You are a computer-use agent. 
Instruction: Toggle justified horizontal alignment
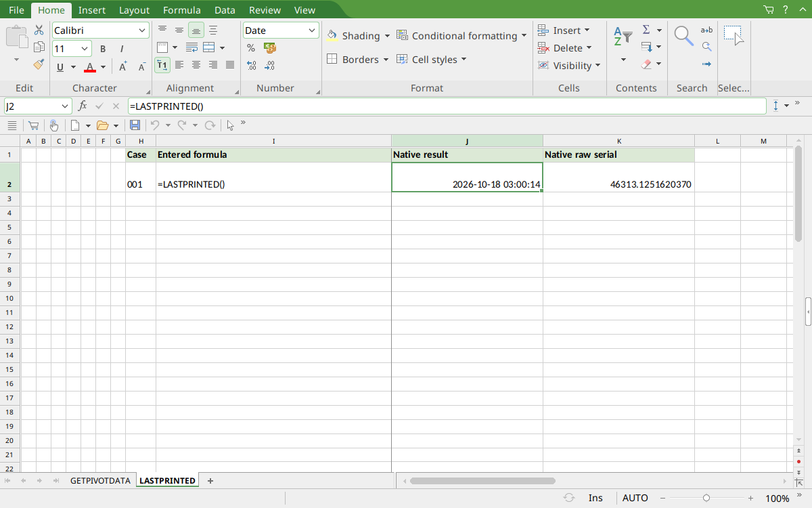coord(230,65)
